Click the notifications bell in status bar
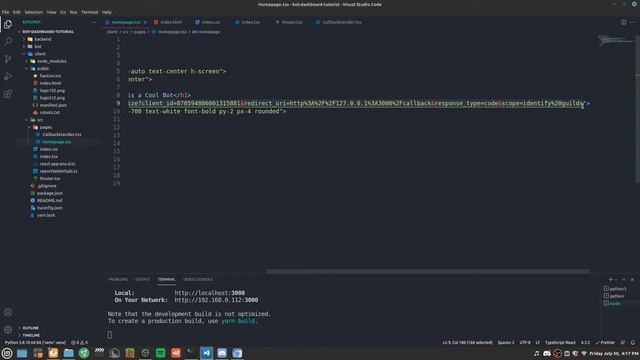Screen dimensions: 640x360 [x=633, y=342]
